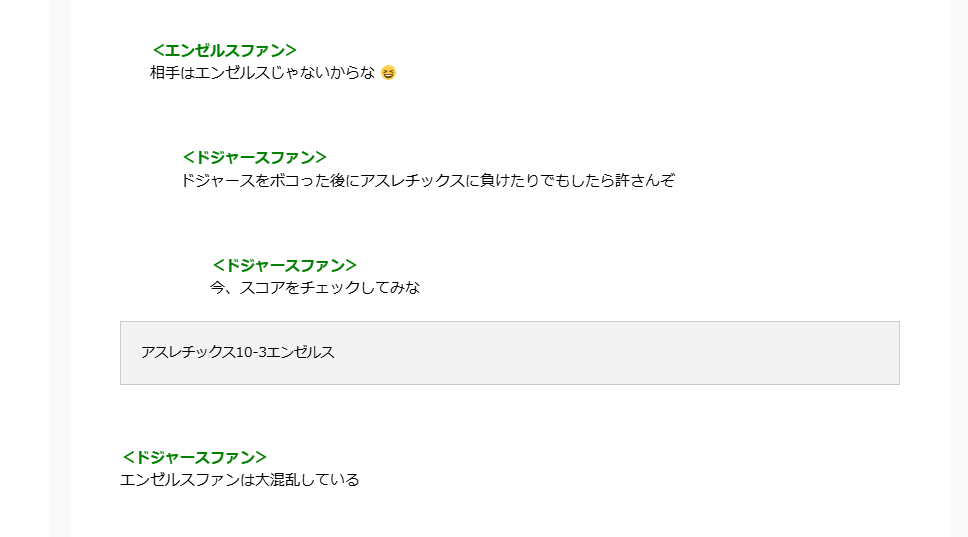Click the word 許さんぞ ending the second comment

click(x=645, y=180)
